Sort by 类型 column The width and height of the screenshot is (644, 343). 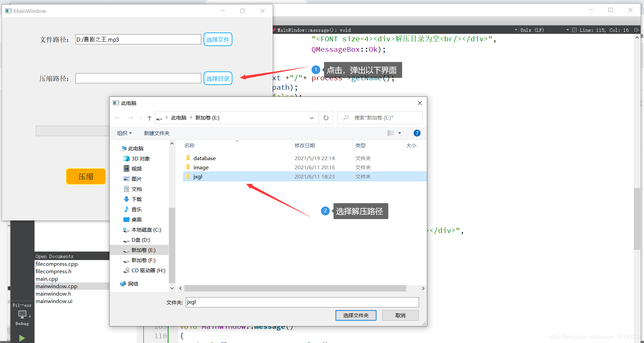tap(361, 145)
